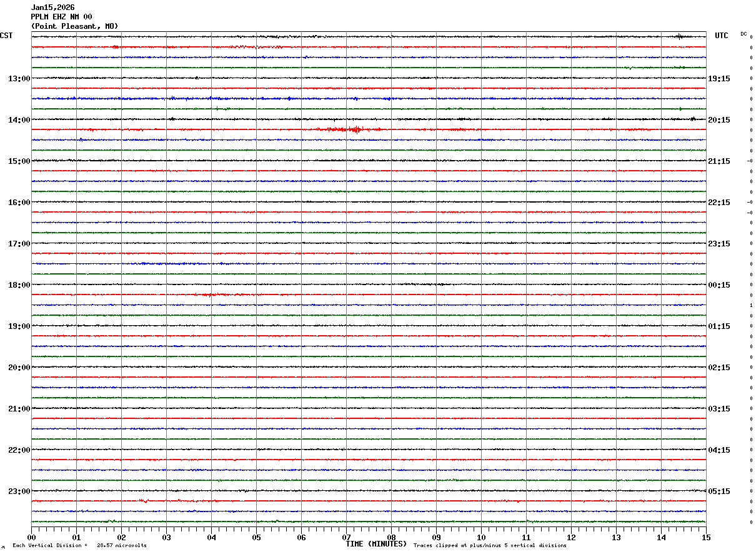Screen dimensions: 756x554
Task: Click the CST timezone label
Action: coord(6,36)
